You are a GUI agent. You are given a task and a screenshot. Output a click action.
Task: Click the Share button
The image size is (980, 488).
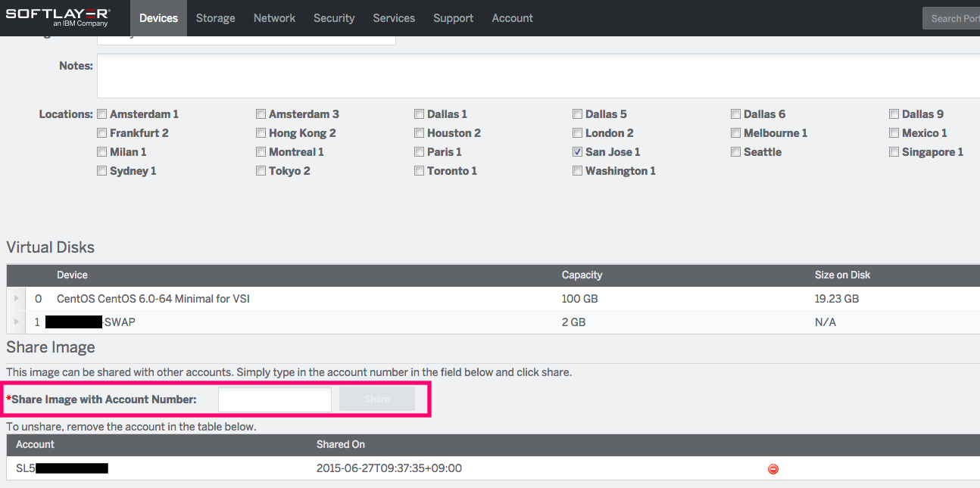(x=376, y=399)
